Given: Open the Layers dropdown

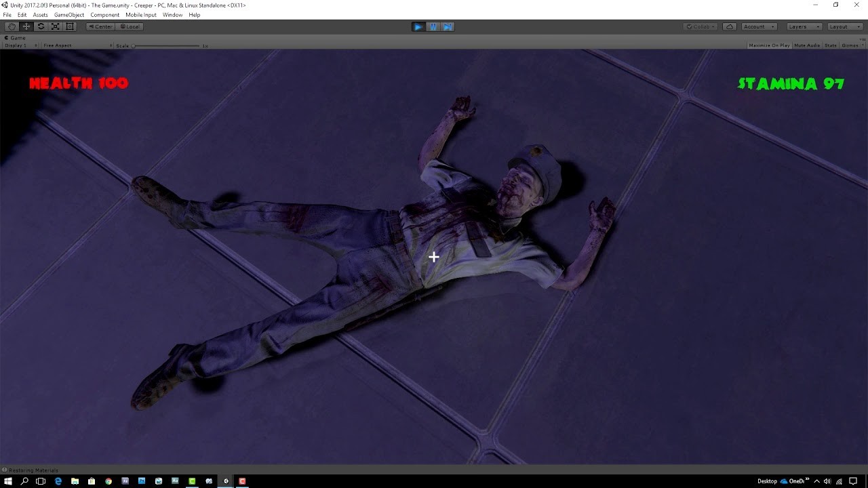Looking at the screenshot, I should [x=804, y=26].
